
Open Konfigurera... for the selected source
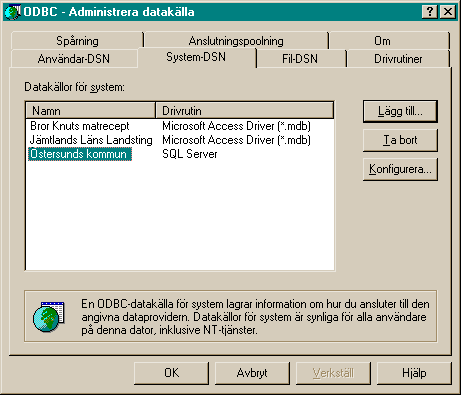(400, 169)
